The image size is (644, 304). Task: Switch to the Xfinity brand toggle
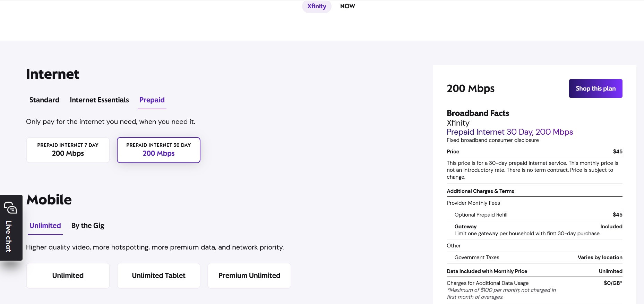pos(317,6)
